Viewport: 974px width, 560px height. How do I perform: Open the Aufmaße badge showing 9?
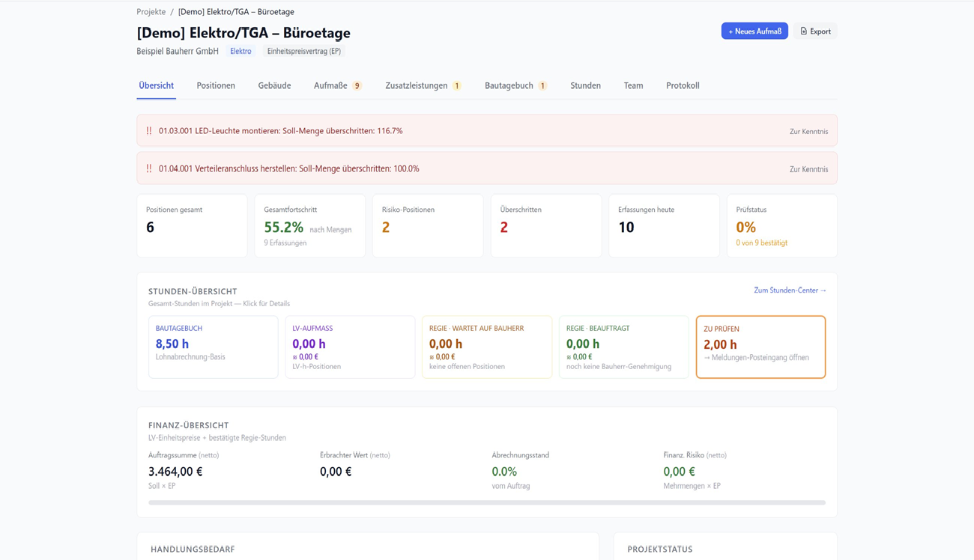tap(357, 86)
